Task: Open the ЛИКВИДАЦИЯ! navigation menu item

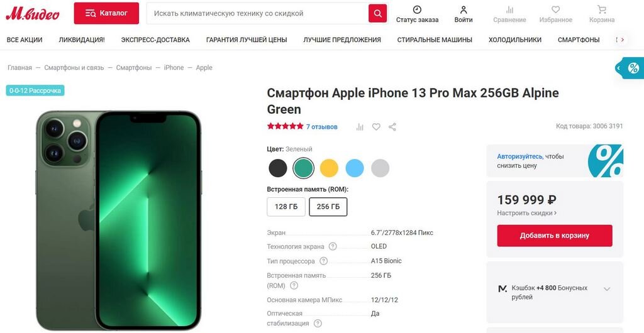Action: point(82,40)
